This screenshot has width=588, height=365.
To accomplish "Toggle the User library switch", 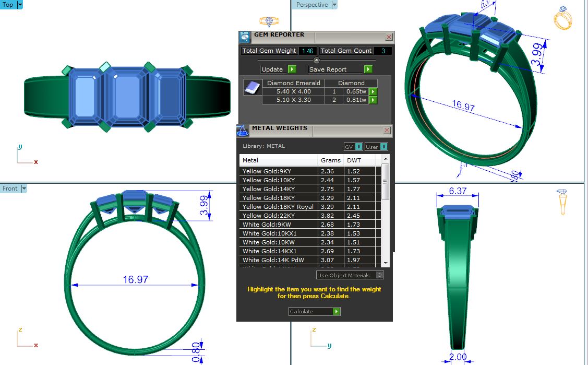I will pos(376,147).
